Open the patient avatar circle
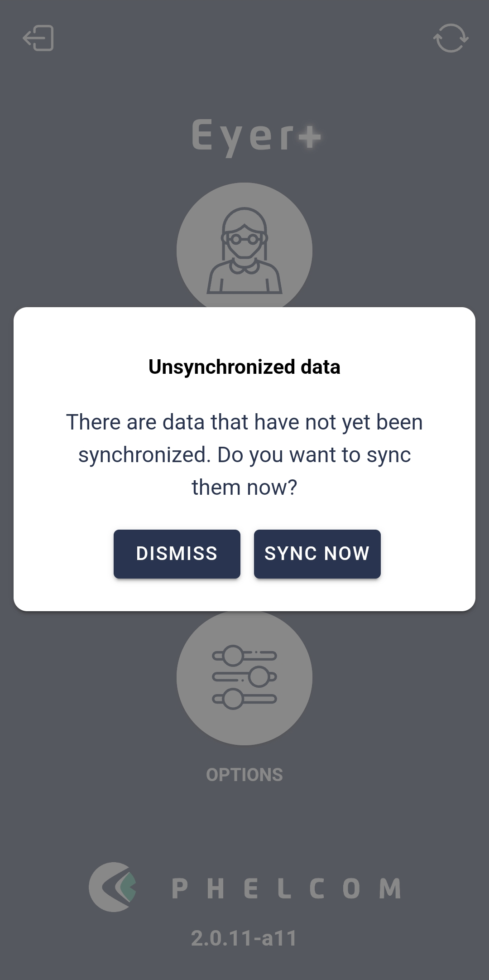The width and height of the screenshot is (489, 980). pyautogui.click(x=244, y=245)
